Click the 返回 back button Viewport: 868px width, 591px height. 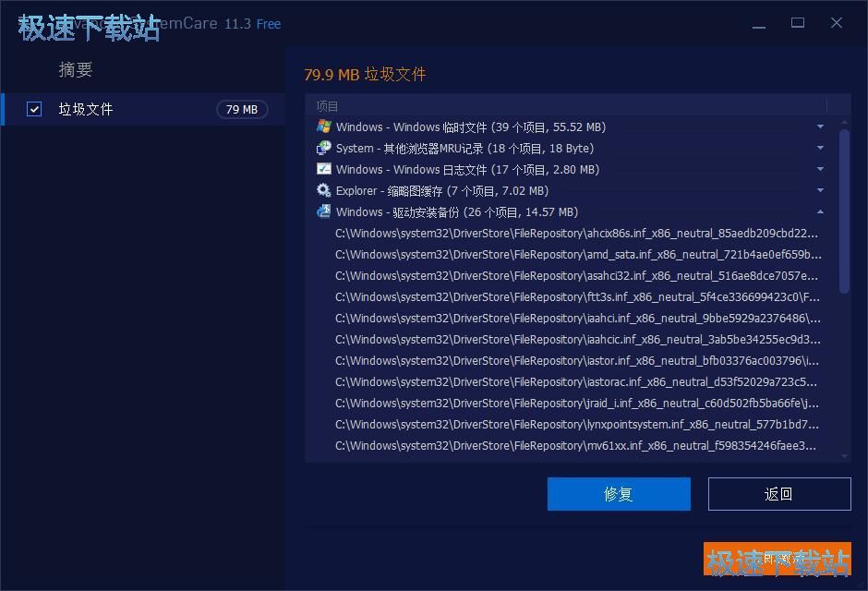tap(778, 494)
